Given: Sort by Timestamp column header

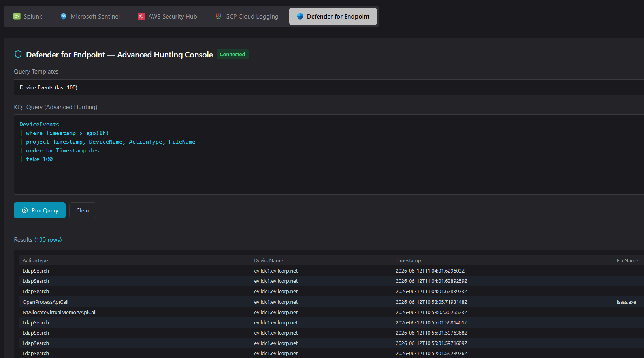Looking at the screenshot, I should click(408, 261).
